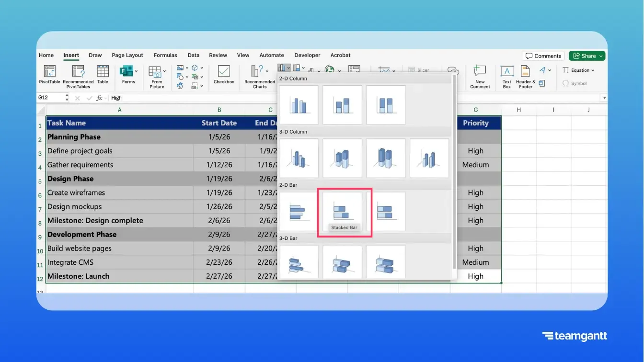Insert a PivotTable
Viewport: 644px width, 362px height.
point(50,76)
